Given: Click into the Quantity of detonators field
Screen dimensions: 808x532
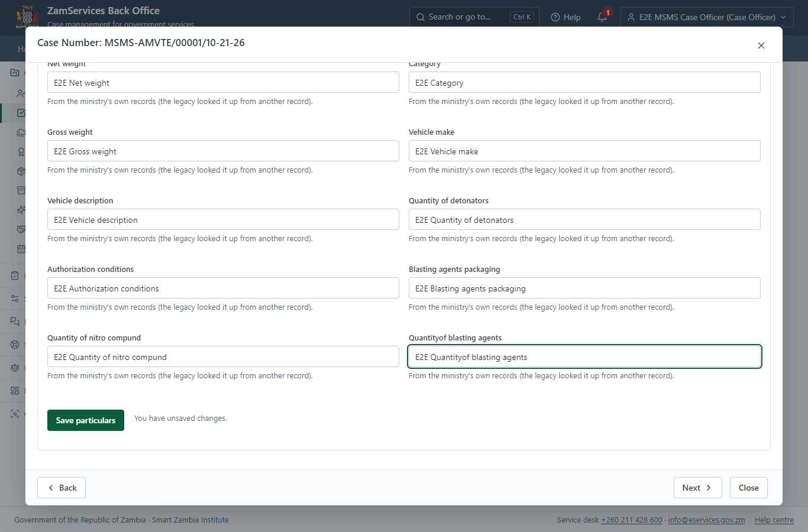Looking at the screenshot, I should [584, 219].
